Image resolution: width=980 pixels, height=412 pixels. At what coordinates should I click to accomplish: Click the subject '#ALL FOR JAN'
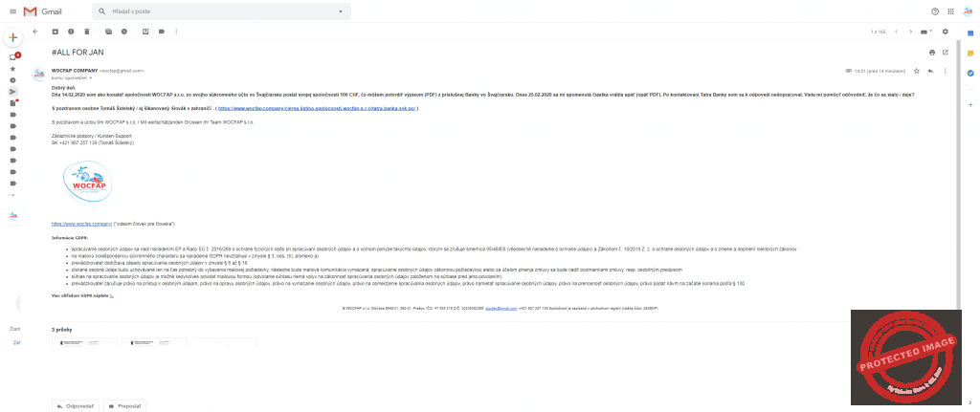[x=78, y=53]
